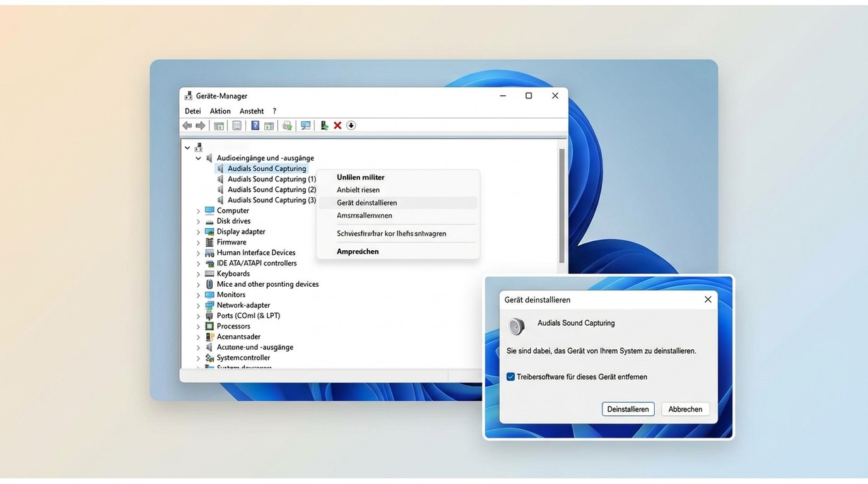
Task: Expand the Firmware category
Action: 198,242
